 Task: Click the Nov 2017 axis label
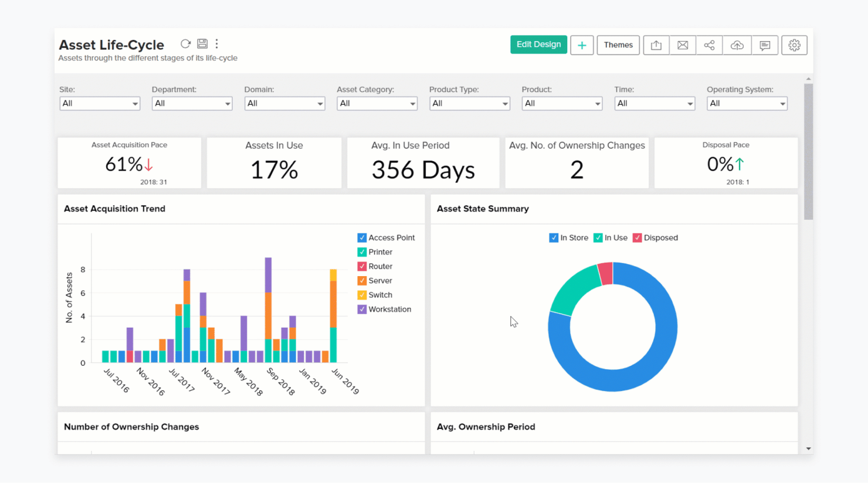coord(216,381)
